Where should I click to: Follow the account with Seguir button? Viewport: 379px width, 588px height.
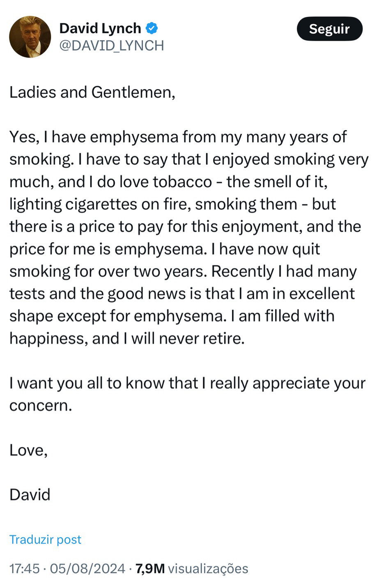tap(329, 29)
